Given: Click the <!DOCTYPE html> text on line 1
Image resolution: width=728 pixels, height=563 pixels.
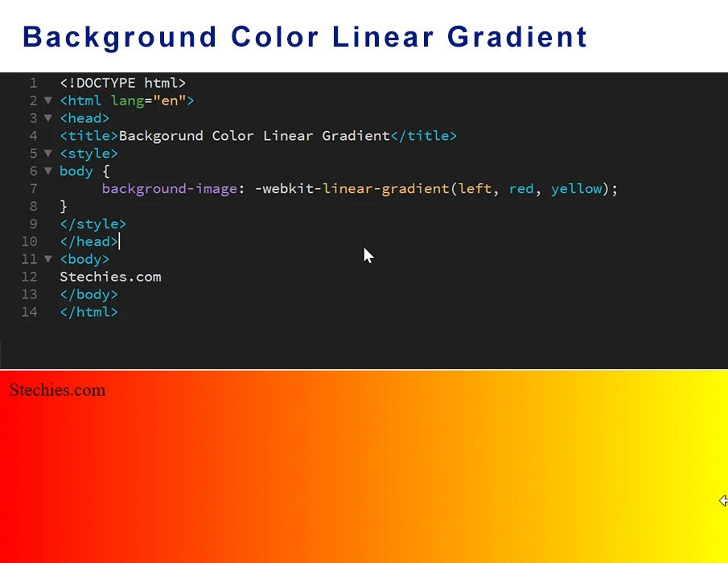Looking at the screenshot, I should (x=122, y=83).
